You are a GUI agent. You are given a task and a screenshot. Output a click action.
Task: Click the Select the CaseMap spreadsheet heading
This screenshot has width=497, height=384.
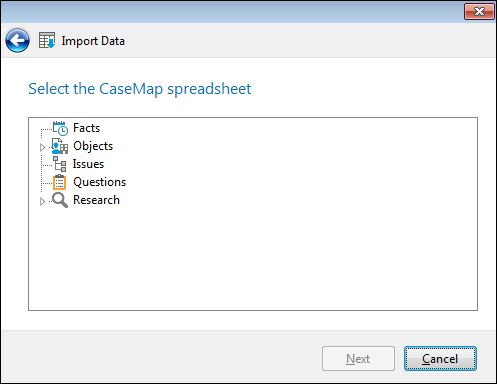coord(140,89)
